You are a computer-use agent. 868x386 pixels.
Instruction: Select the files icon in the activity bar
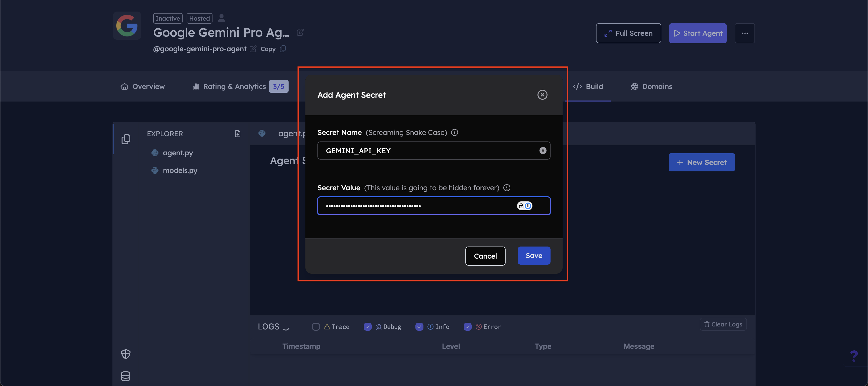(x=126, y=138)
